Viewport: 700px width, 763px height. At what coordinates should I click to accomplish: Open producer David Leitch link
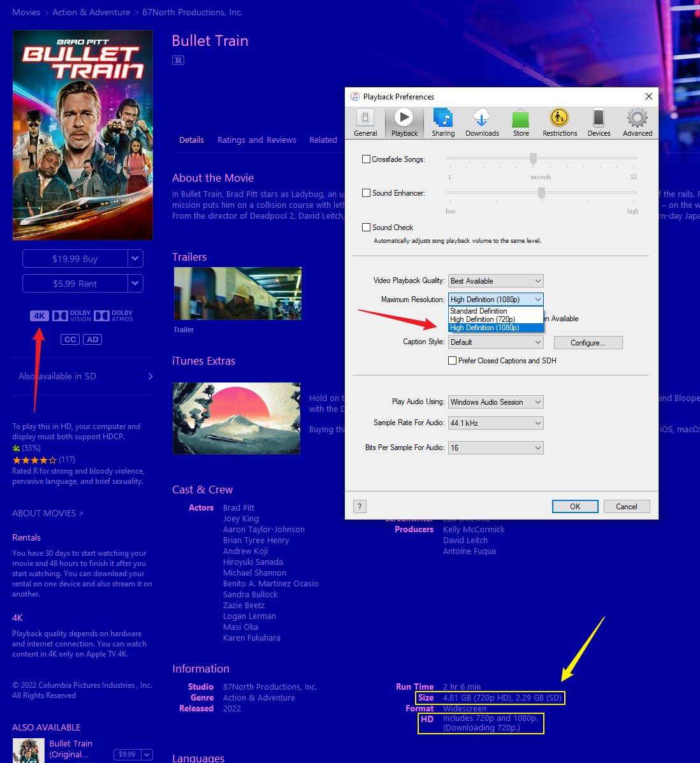pos(465,540)
